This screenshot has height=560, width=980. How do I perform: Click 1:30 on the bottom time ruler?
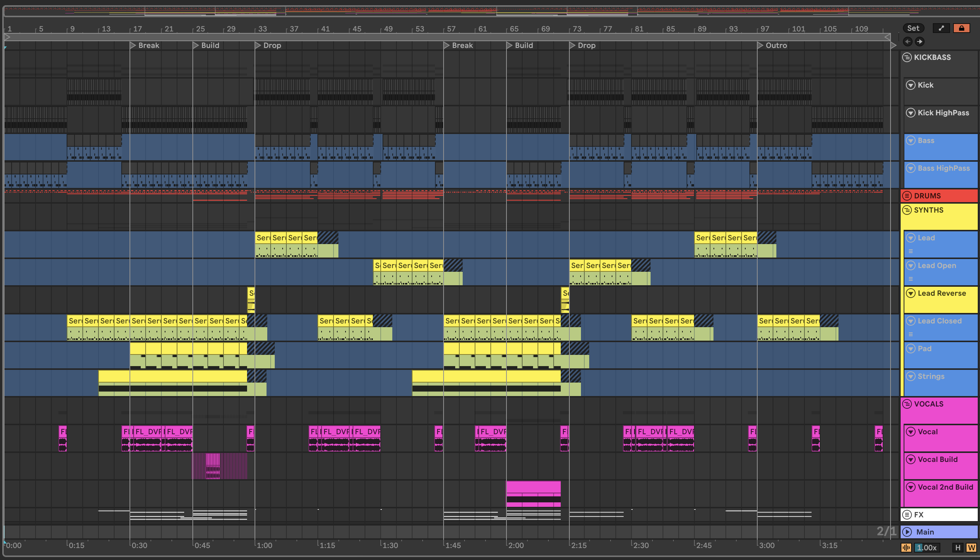point(389,545)
